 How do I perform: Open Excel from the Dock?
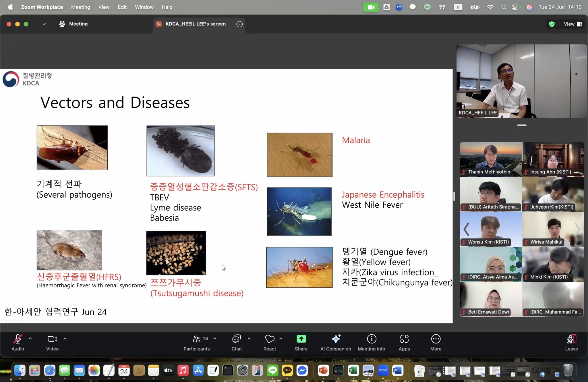point(353,371)
